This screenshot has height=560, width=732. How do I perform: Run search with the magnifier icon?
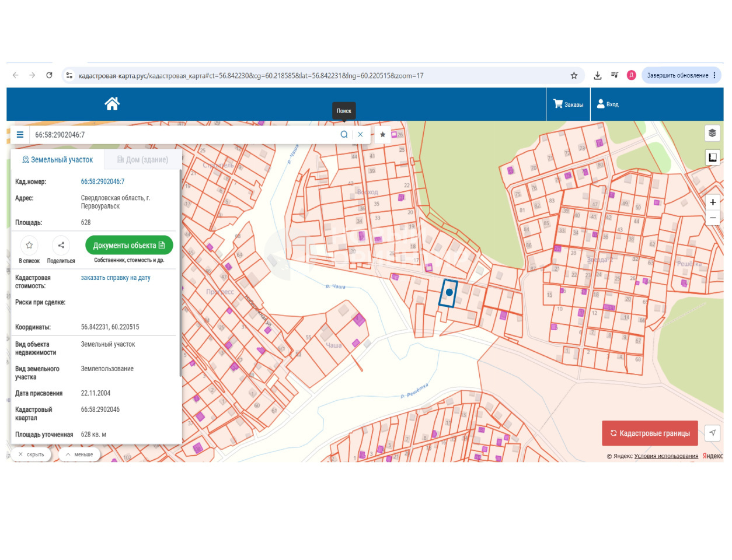click(x=344, y=135)
